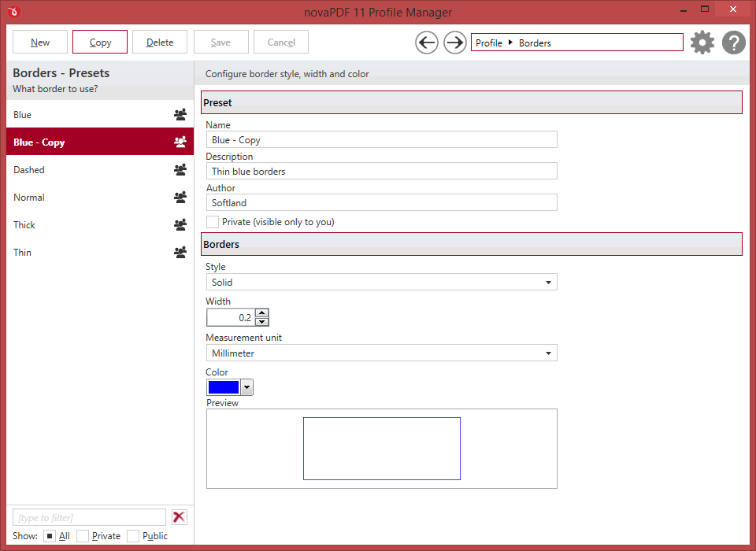The width and height of the screenshot is (756, 551).
Task: Click the Borders breadcrumb item
Action: [x=535, y=43]
